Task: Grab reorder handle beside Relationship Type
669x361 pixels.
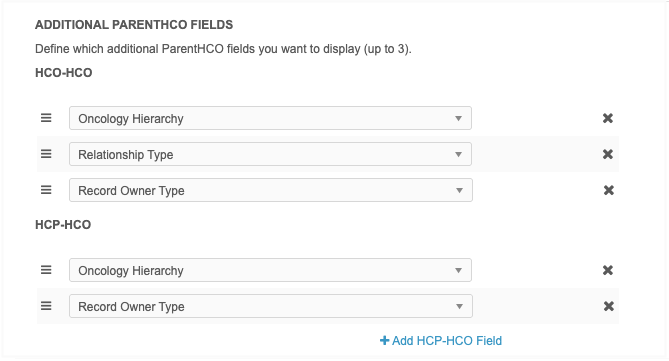Action: tap(46, 154)
